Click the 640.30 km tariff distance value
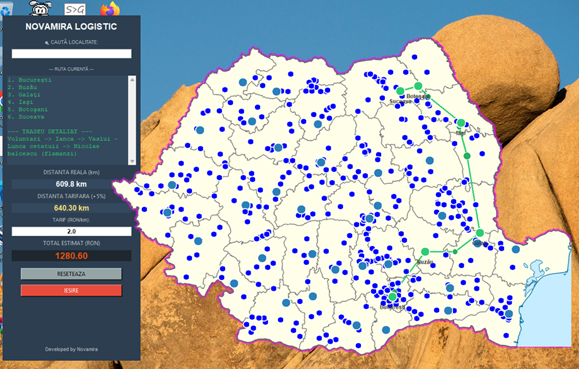 71,208
